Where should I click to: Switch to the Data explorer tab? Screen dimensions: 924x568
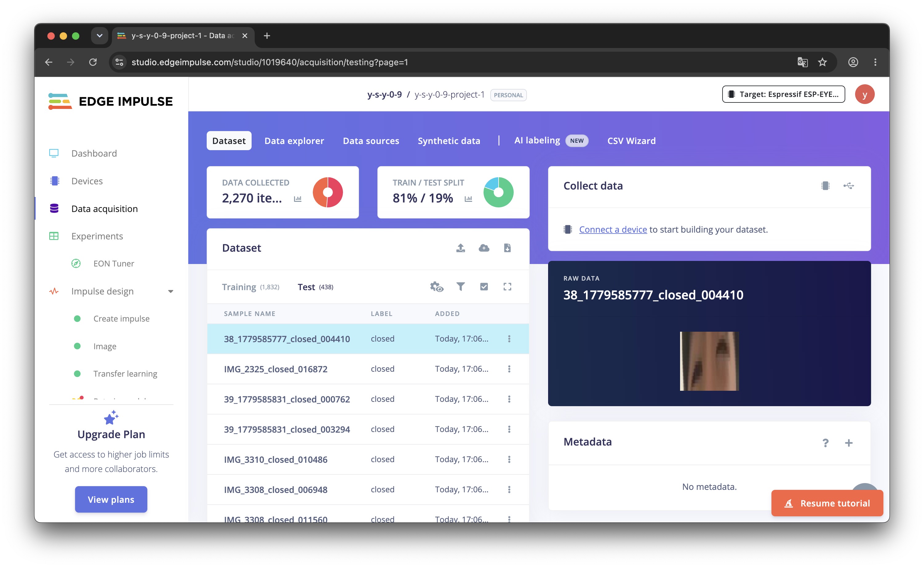click(294, 141)
